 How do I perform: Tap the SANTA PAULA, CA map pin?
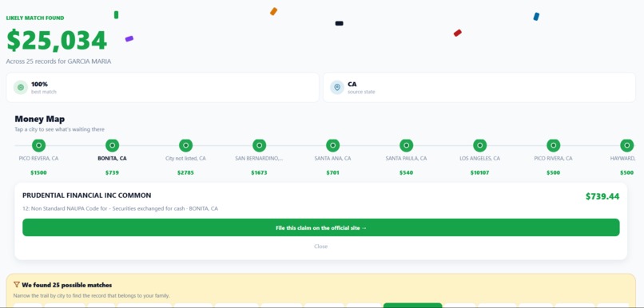[406, 145]
